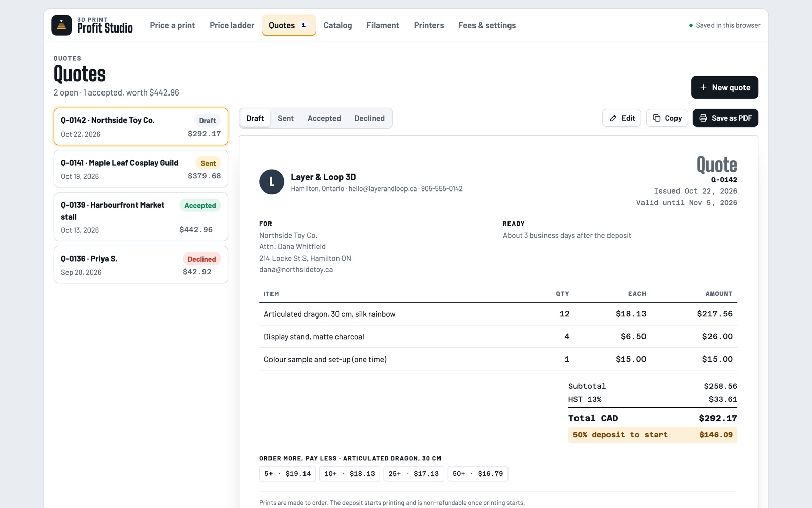Click the Total CAD $292.17 amount
The width and height of the screenshot is (812, 508).
click(718, 418)
